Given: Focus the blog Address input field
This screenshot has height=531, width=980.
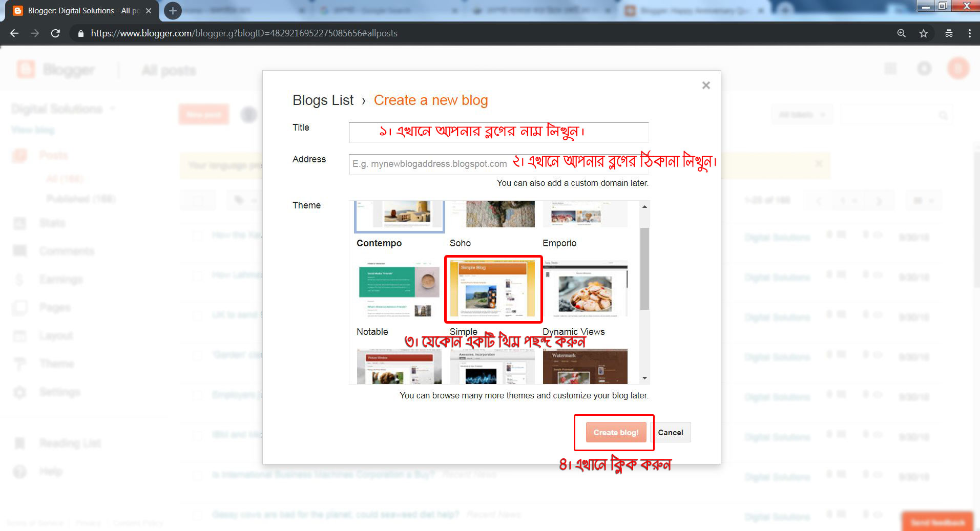Looking at the screenshot, I should [429, 164].
